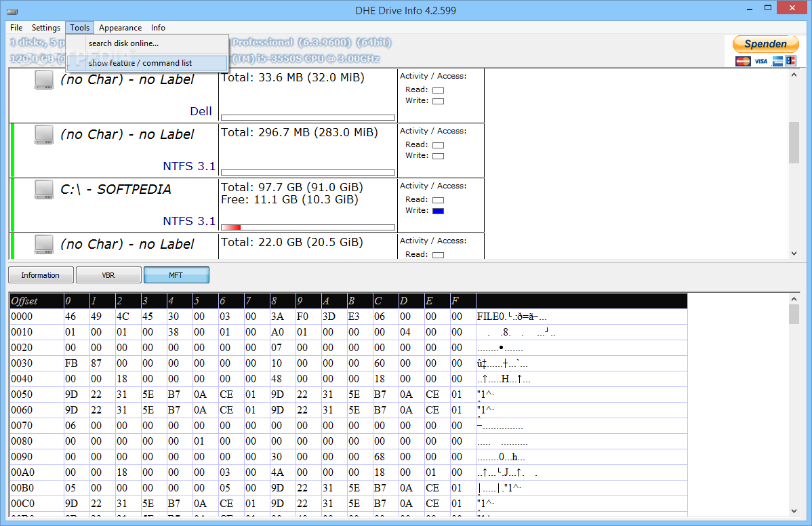Viewport: 812px width, 526px height.
Task: Click 'FILE0' ASCII text in row 0000
Action: (x=491, y=317)
